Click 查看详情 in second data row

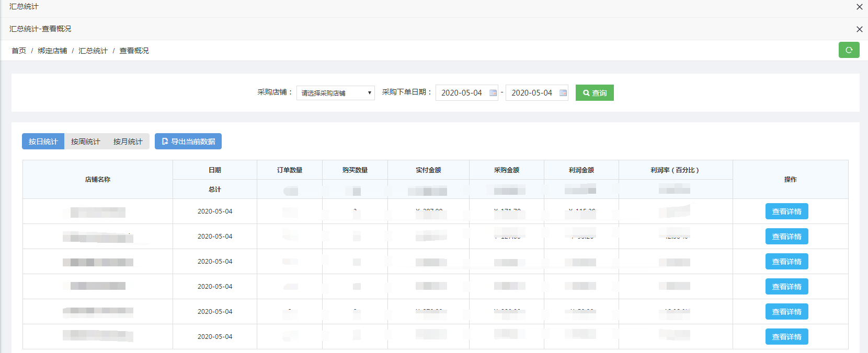pyautogui.click(x=787, y=237)
